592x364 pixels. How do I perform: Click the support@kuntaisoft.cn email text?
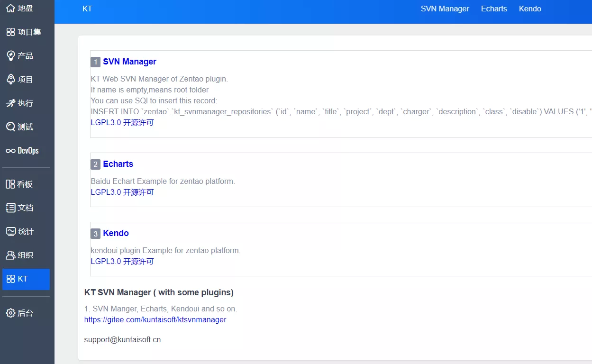point(122,340)
